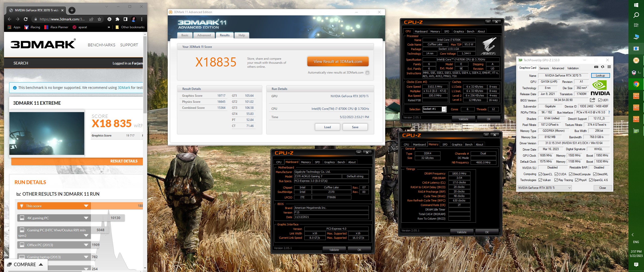Switch to the Basic tab in 3DMark 11
The width and height of the screenshot is (644, 272).
point(185,35)
